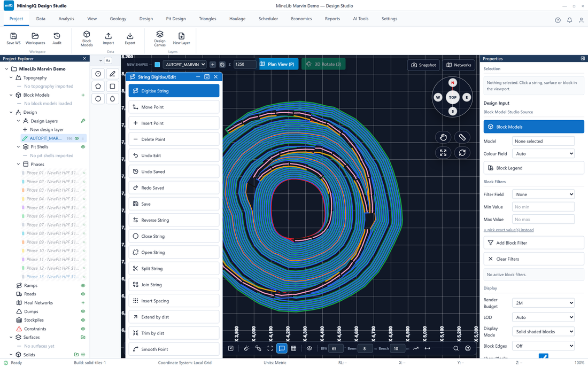Click the Add Block Filter button

coord(533,243)
